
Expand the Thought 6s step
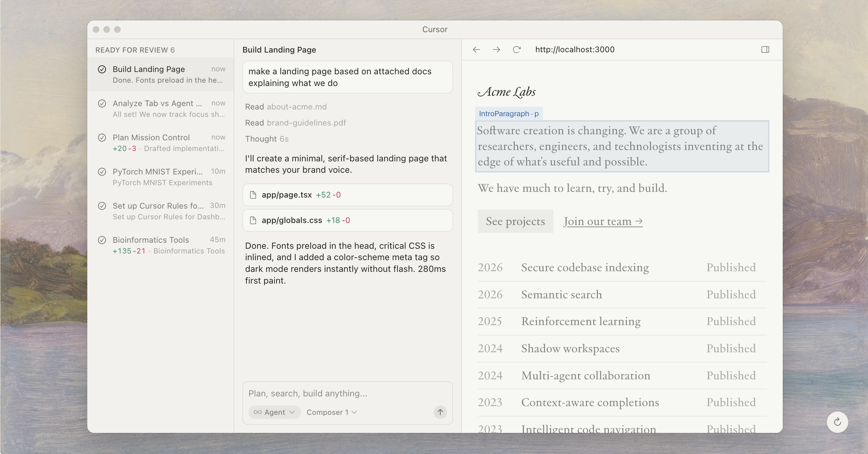click(x=266, y=139)
